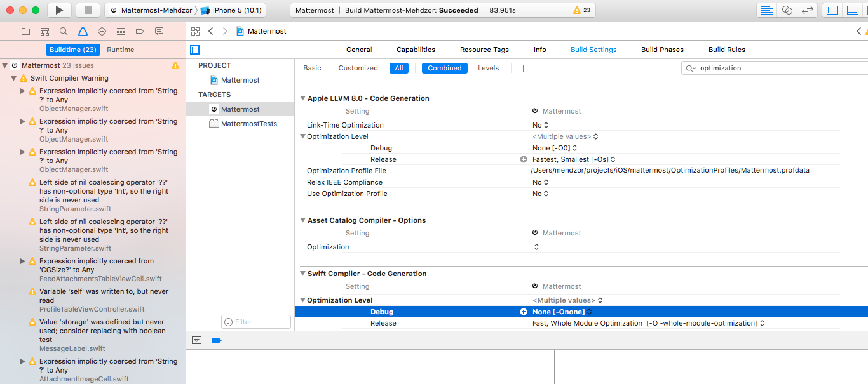Open Debug None [-O0] popup
Image resolution: width=868 pixels, height=384 pixels.
click(554, 148)
